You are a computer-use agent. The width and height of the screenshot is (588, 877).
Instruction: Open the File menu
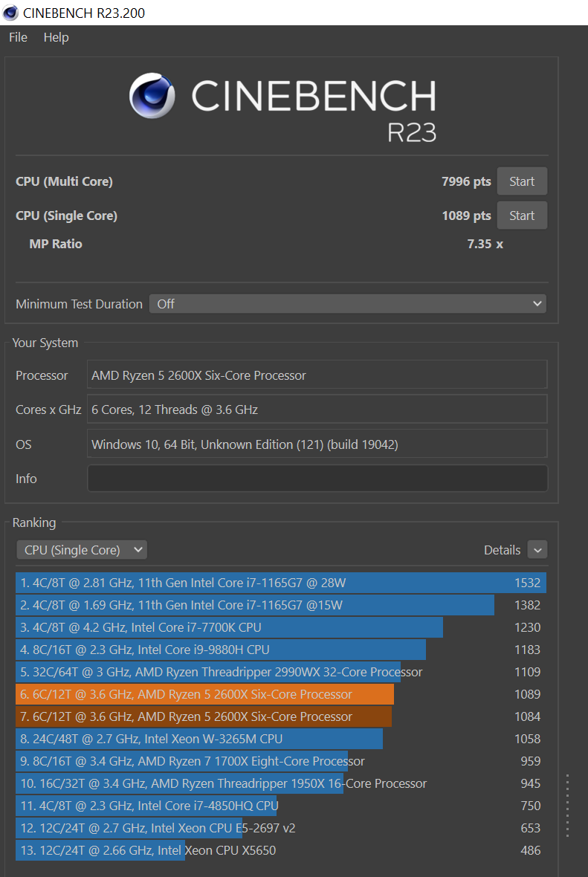18,37
